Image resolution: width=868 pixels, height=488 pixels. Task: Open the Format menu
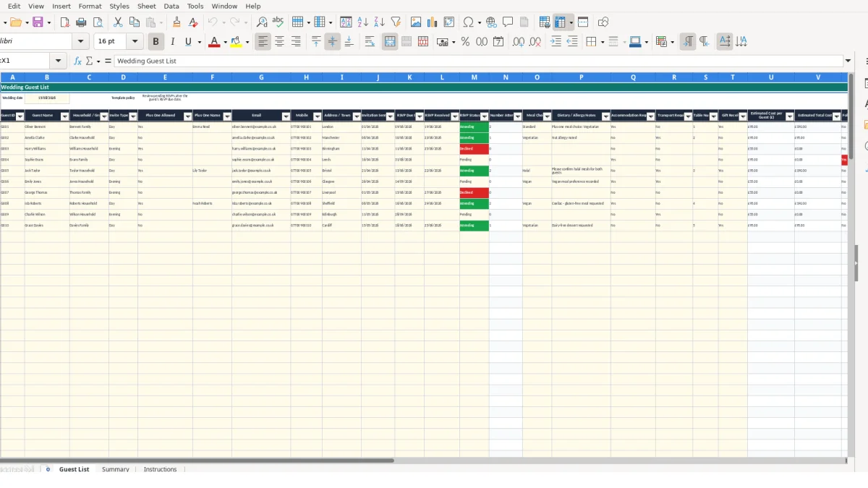90,6
